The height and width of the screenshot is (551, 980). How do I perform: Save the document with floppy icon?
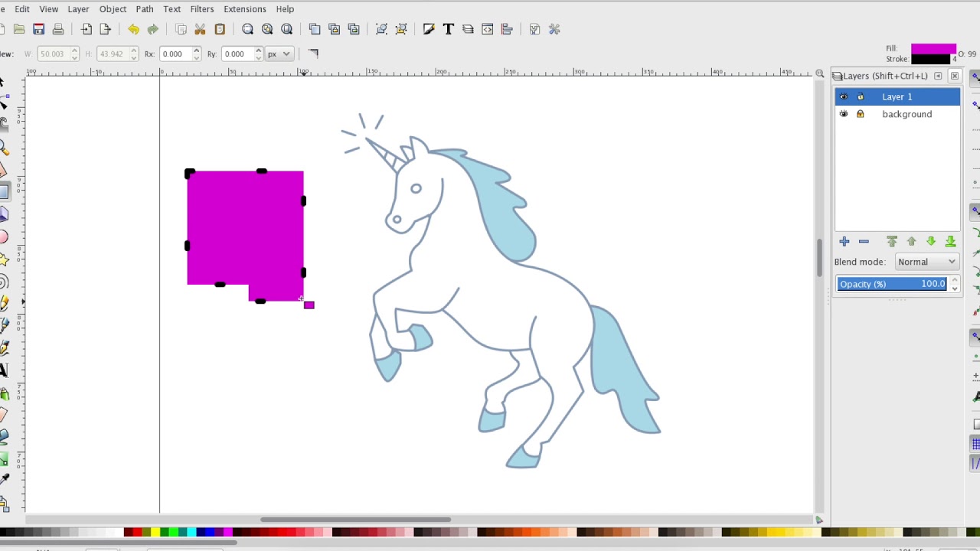coord(38,29)
